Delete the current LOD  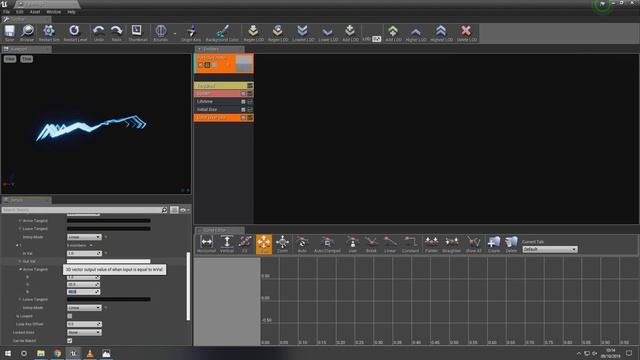coord(466,33)
